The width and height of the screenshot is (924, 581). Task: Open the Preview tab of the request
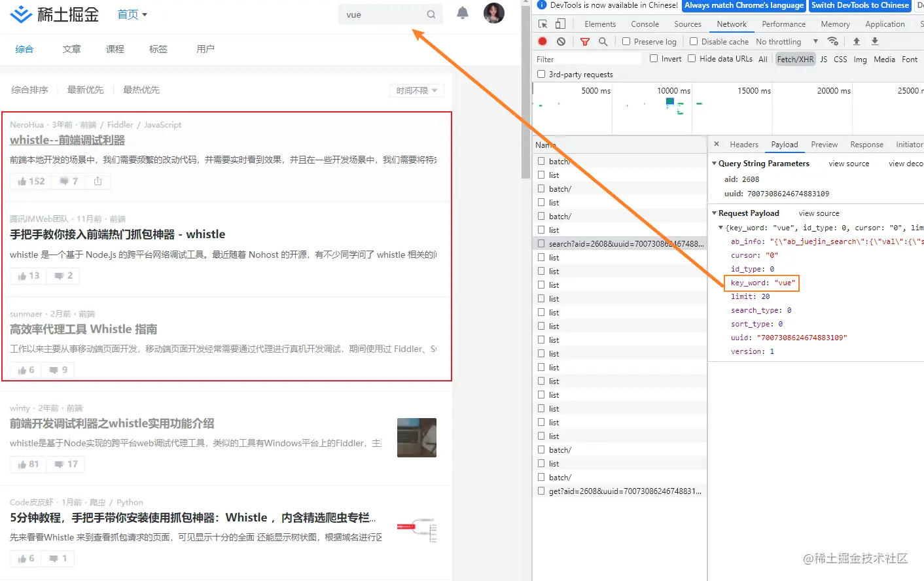coord(825,145)
